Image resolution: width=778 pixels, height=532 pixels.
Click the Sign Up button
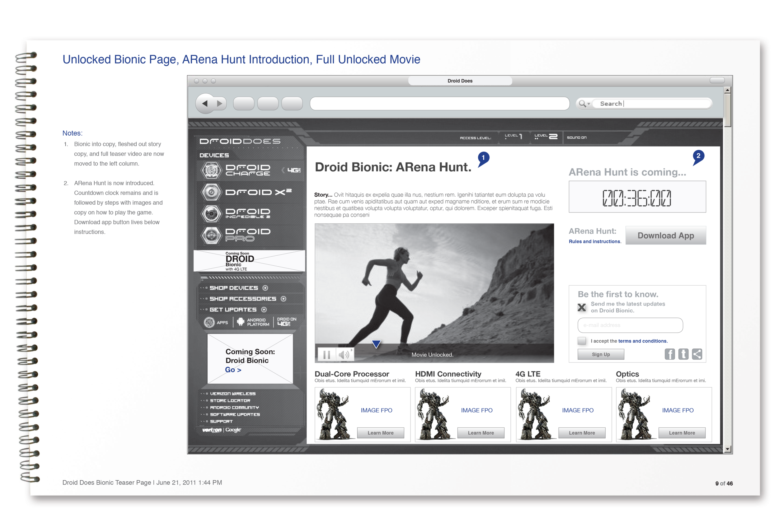tap(601, 354)
